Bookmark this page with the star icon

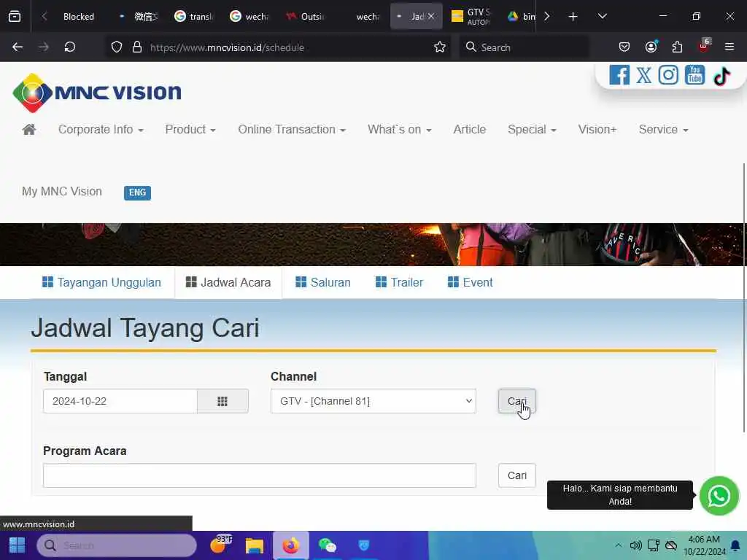(x=439, y=47)
